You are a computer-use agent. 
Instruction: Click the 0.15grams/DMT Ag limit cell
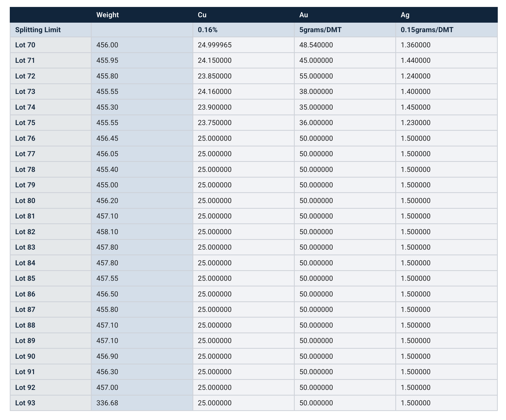click(427, 30)
